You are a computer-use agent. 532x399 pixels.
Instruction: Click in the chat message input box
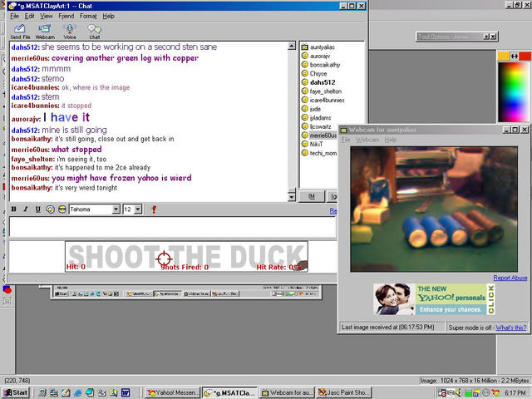click(172, 227)
